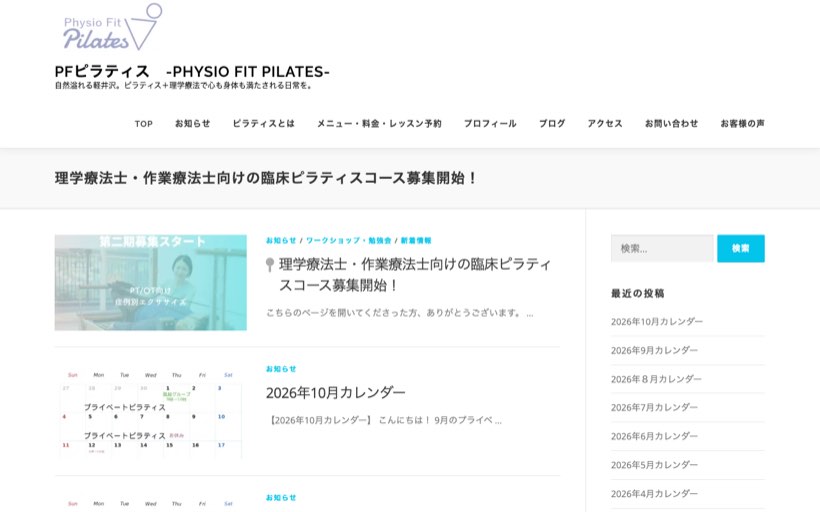This screenshot has height=512, width=820.
Task: Click お知らせ category tag on first post
Action: 281,241
